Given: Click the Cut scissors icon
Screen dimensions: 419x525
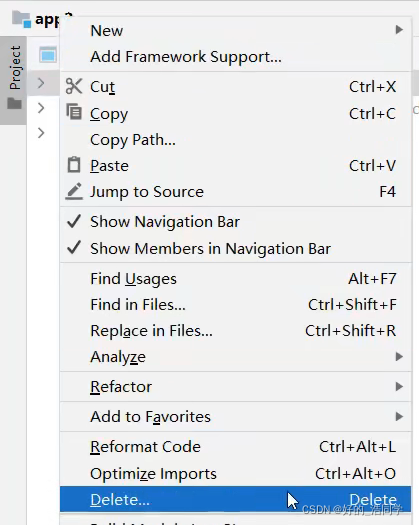Looking at the screenshot, I should 74,86.
